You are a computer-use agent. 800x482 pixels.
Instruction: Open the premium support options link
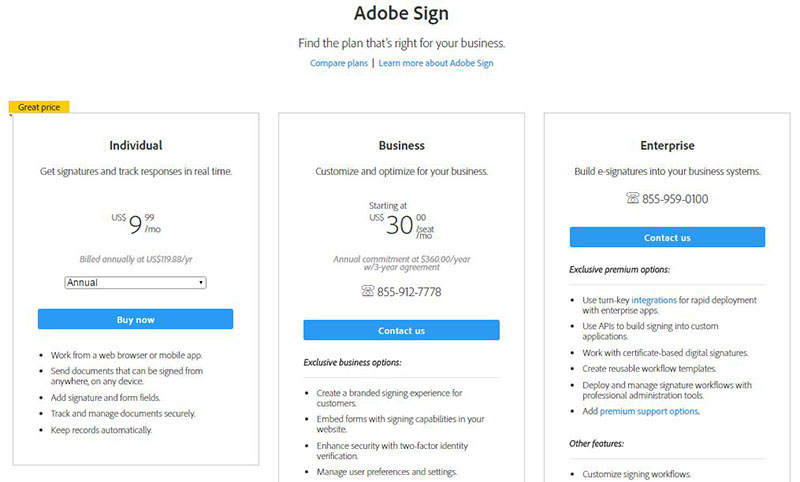pos(649,411)
